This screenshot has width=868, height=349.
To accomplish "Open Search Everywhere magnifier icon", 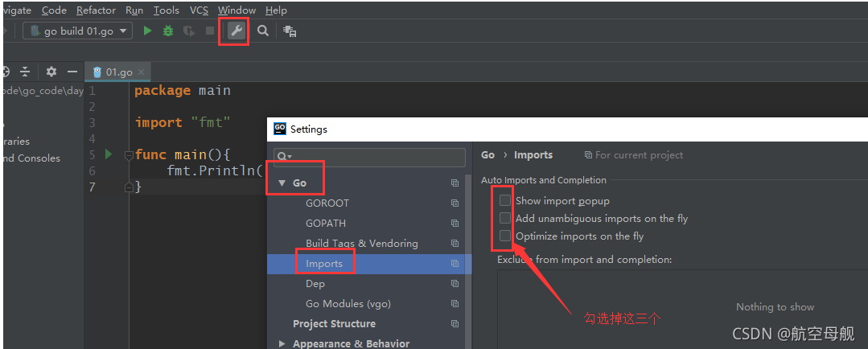I will tap(263, 31).
